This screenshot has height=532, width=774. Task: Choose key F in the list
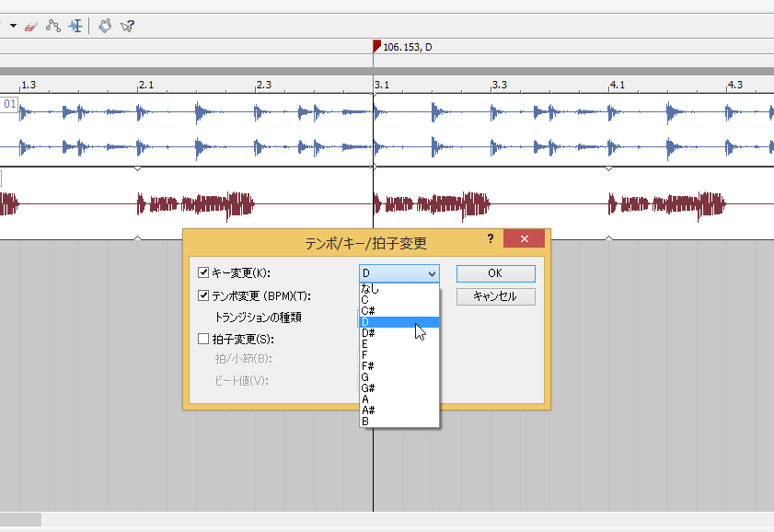click(399, 355)
